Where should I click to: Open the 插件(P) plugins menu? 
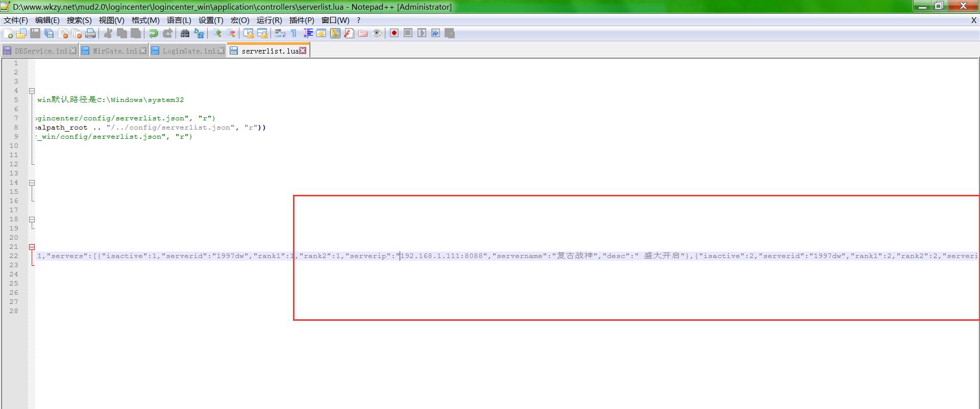tap(301, 20)
